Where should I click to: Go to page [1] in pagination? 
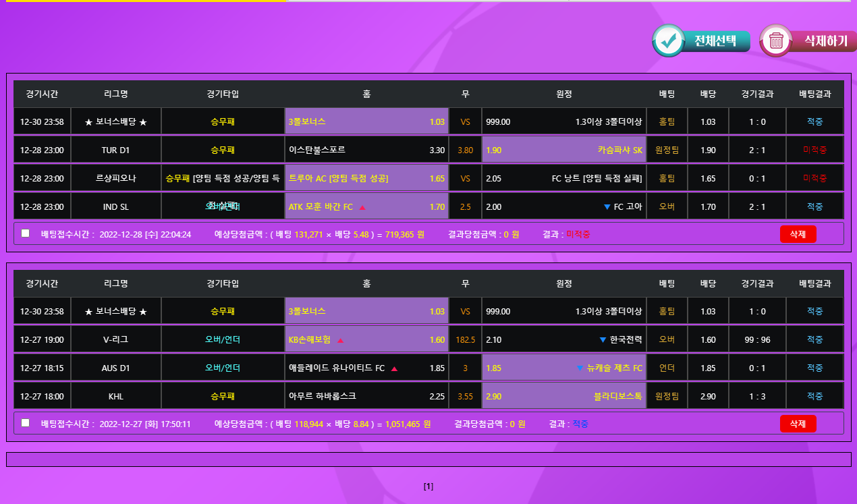428,486
